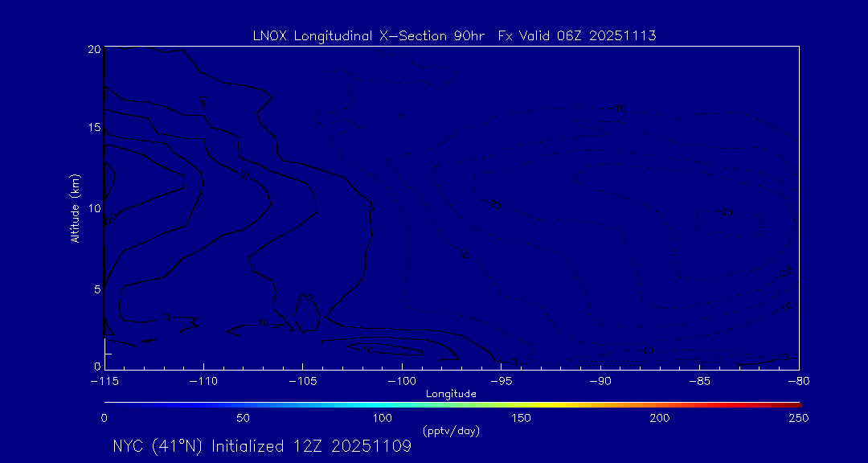Image resolution: width=868 pixels, height=463 pixels.
Task: Click the small triangle contour near -110 longitude
Action: tap(203, 102)
